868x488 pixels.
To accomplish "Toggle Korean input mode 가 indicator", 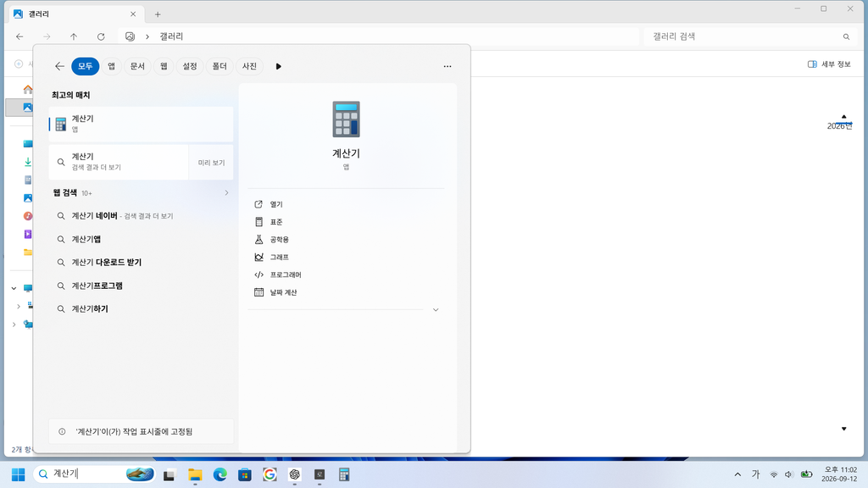I will (x=755, y=474).
